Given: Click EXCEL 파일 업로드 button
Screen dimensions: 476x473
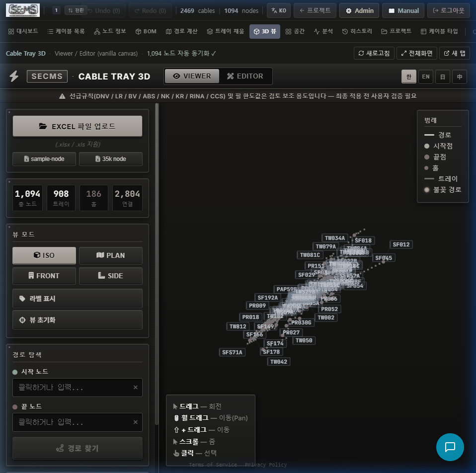Looking at the screenshot, I should click(x=78, y=126).
